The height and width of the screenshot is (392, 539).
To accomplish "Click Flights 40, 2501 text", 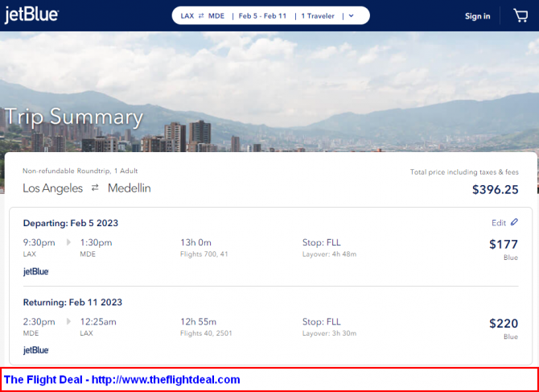I will click(x=206, y=333).
